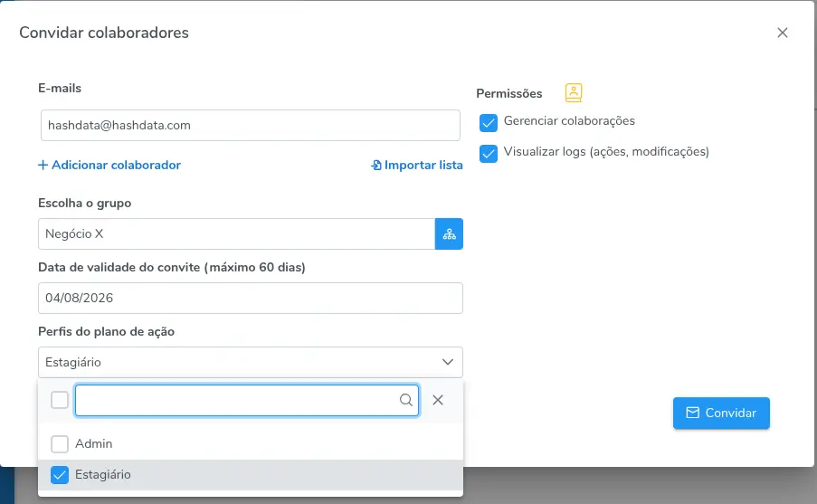Click the Permissões heading text

point(509,94)
